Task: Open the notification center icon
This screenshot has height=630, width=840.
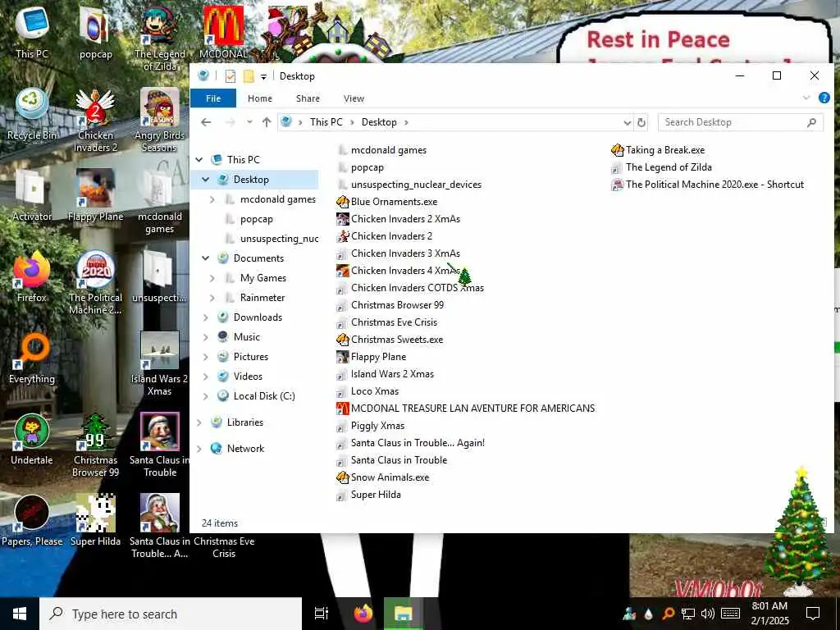Action: pyautogui.click(x=813, y=614)
